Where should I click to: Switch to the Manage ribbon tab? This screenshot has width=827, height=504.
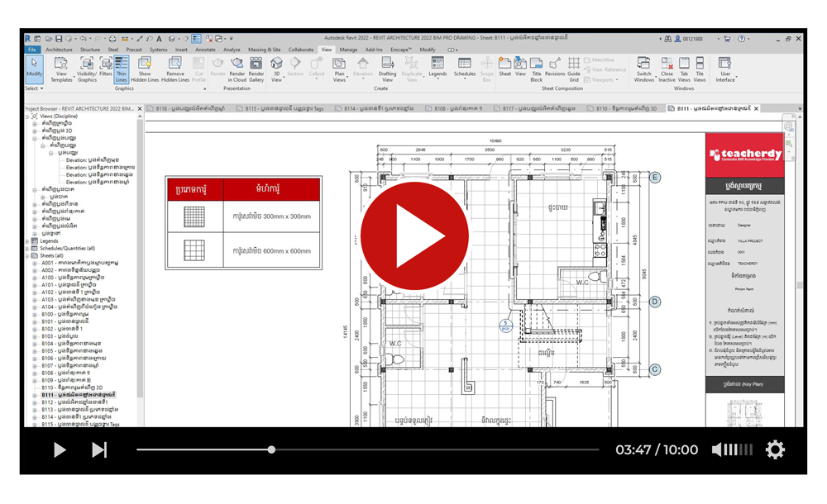[x=348, y=50]
